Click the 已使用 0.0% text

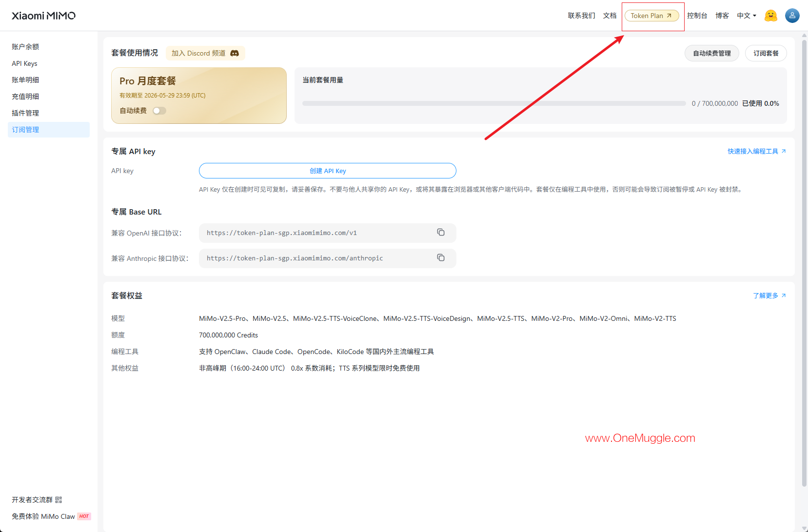(761, 103)
